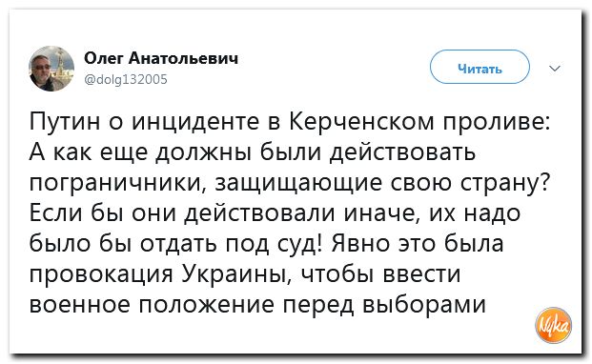This screenshot has height=364, width=592.
Task: Click the tweet line starting было бы отдать
Action: click(x=267, y=244)
